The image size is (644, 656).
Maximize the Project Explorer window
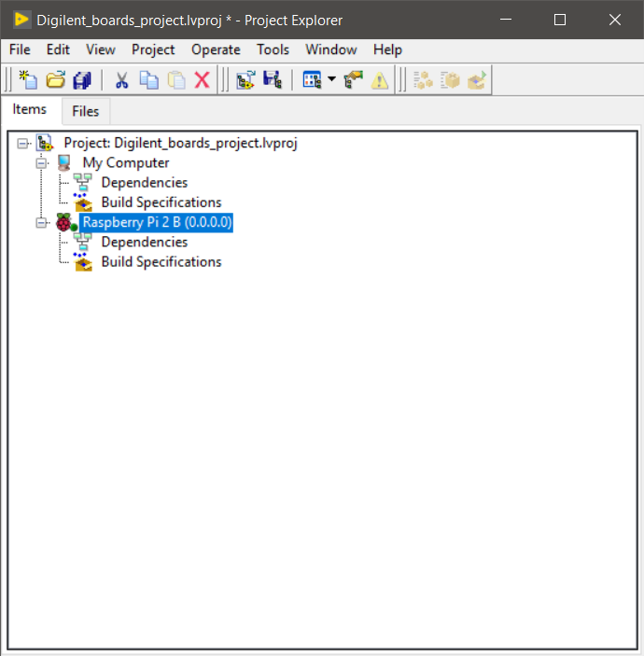click(x=560, y=20)
